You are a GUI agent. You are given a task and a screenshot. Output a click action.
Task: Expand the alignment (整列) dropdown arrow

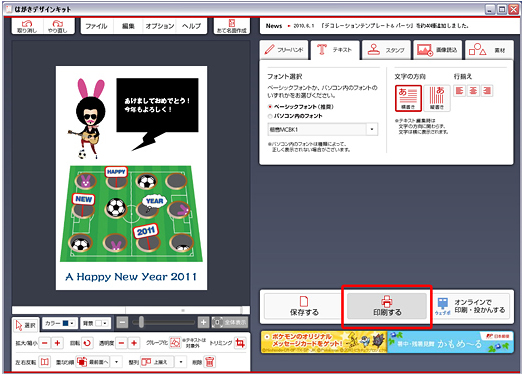pos(181,362)
